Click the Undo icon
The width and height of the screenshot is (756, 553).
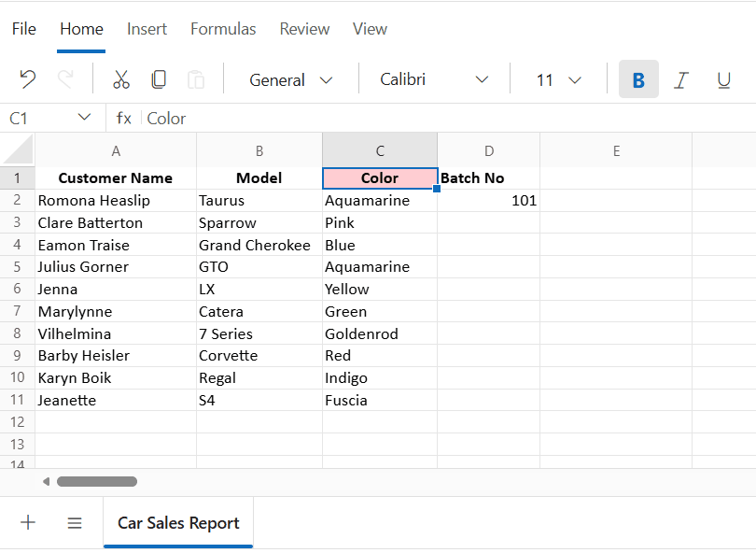pyautogui.click(x=26, y=79)
